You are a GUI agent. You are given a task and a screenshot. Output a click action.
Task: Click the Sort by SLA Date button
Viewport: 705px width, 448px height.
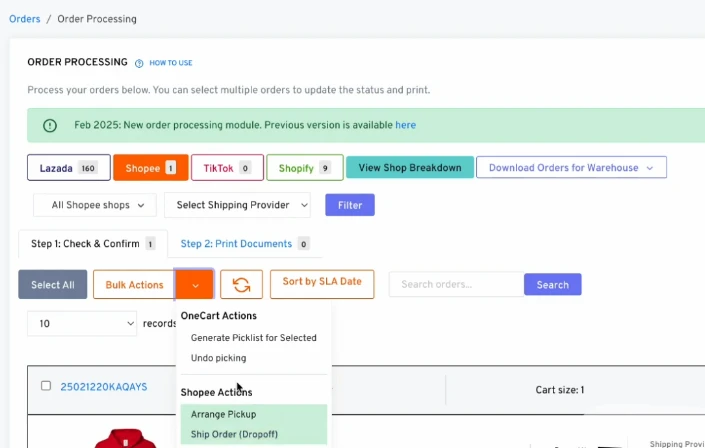click(322, 283)
